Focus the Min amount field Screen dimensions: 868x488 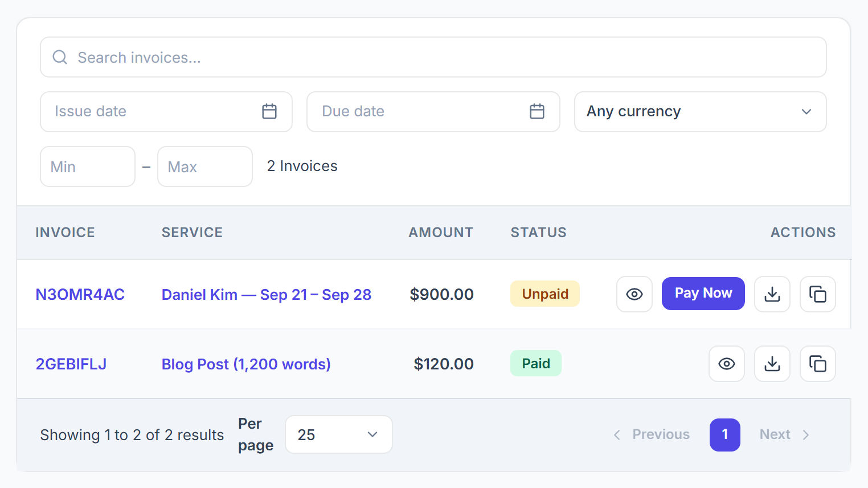click(88, 166)
